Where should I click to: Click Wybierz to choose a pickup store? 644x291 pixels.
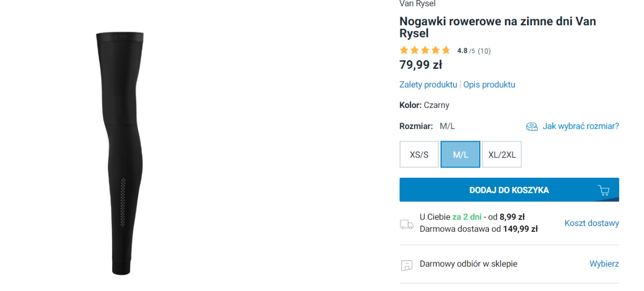click(604, 264)
